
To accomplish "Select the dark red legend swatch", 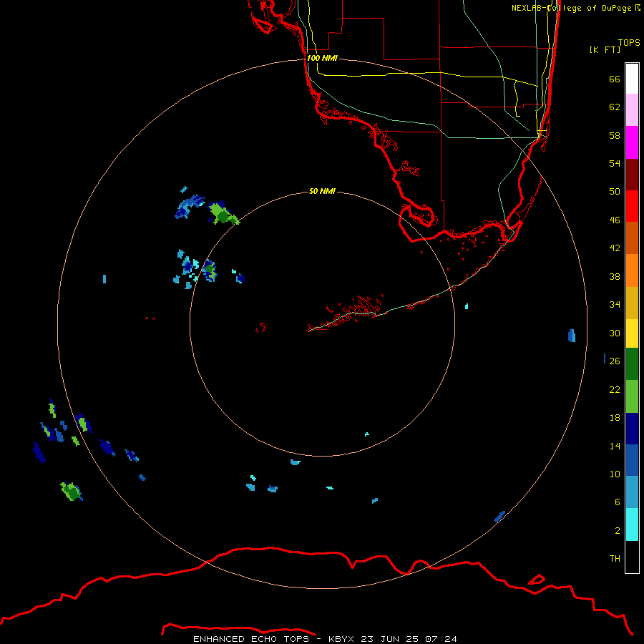I will pos(632,175).
